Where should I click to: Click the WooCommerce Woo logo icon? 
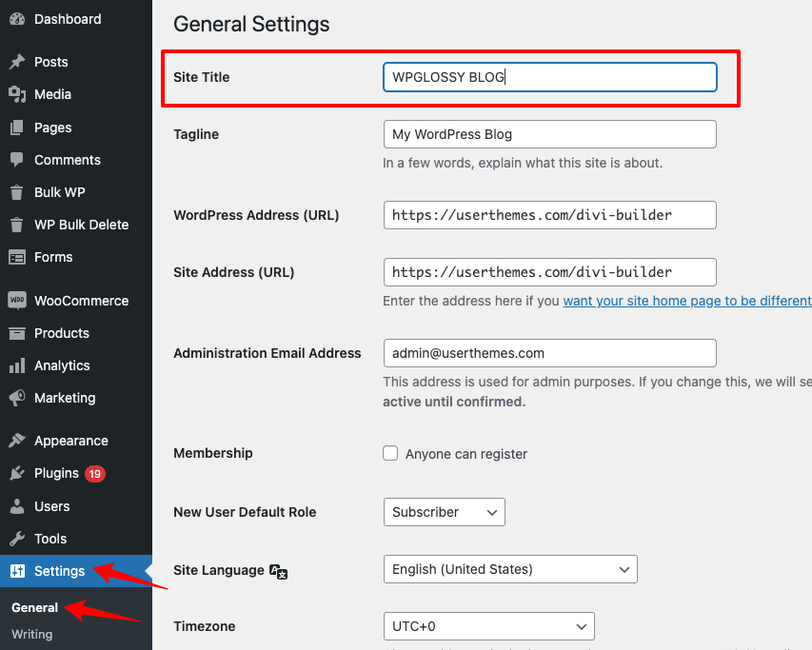(17, 300)
